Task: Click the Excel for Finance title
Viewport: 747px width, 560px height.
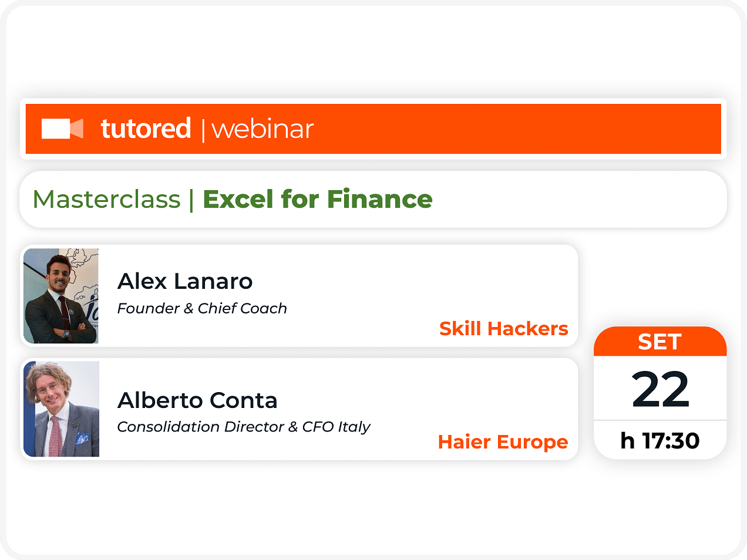Action: pyautogui.click(x=318, y=199)
